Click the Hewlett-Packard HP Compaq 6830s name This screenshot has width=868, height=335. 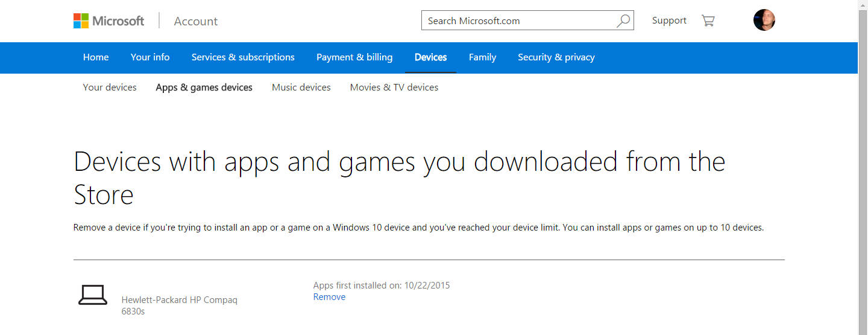180,305
